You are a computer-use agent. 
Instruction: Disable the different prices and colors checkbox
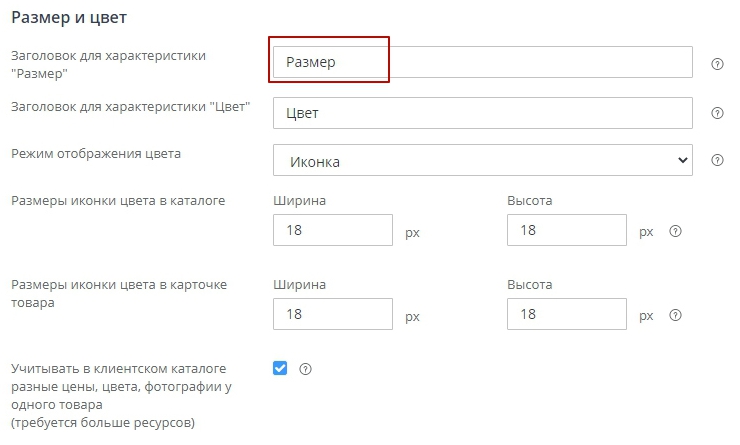(280, 368)
